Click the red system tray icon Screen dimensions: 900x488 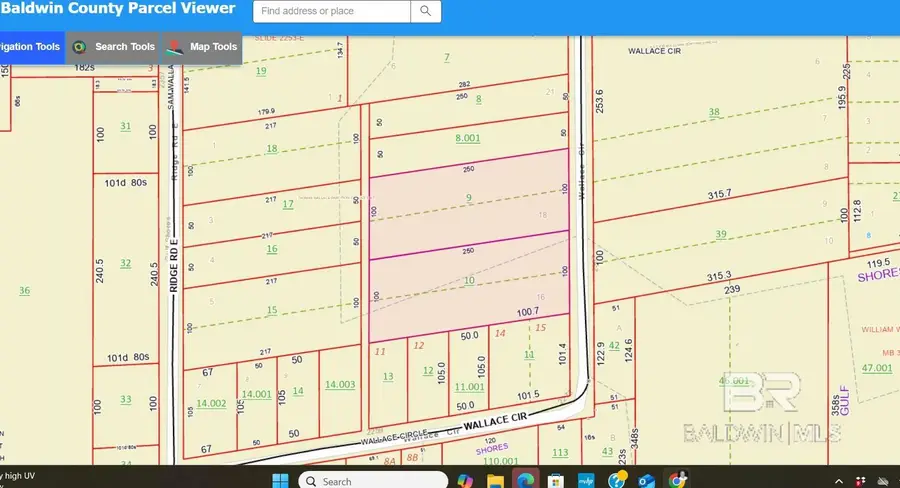point(860,481)
